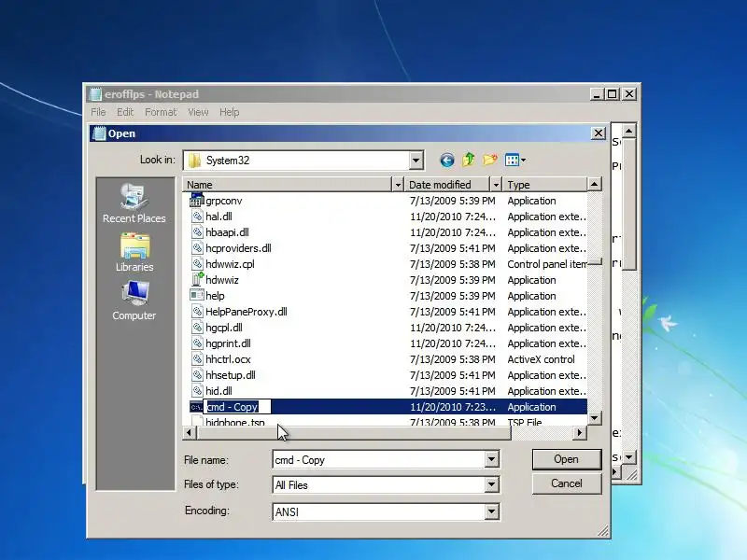Select the grpconv application icon
747x560 pixels.
197,201
